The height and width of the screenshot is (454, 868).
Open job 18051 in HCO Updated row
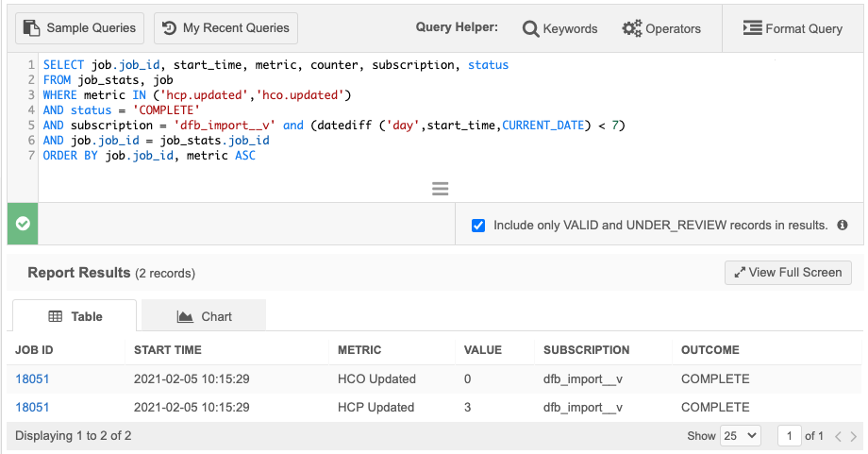(32, 379)
